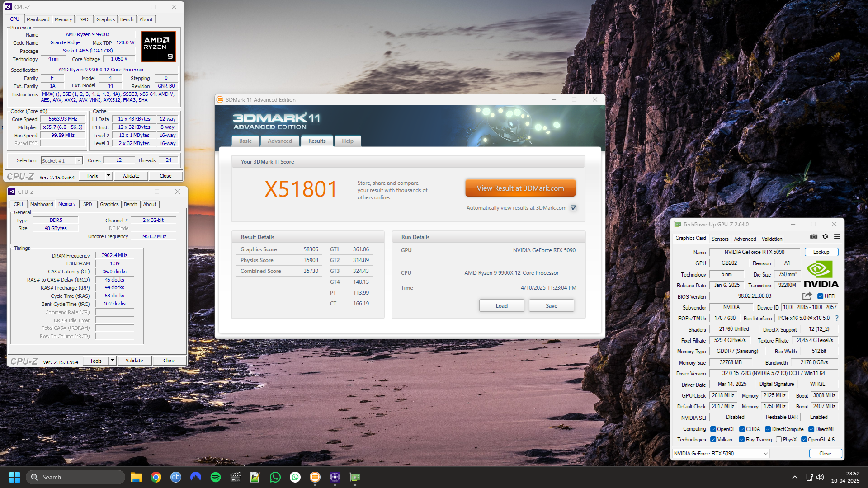Click the NVIDIA logo in GPU-Z
The height and width of the screenshot is (488, 868).
(x=821, y=274)
